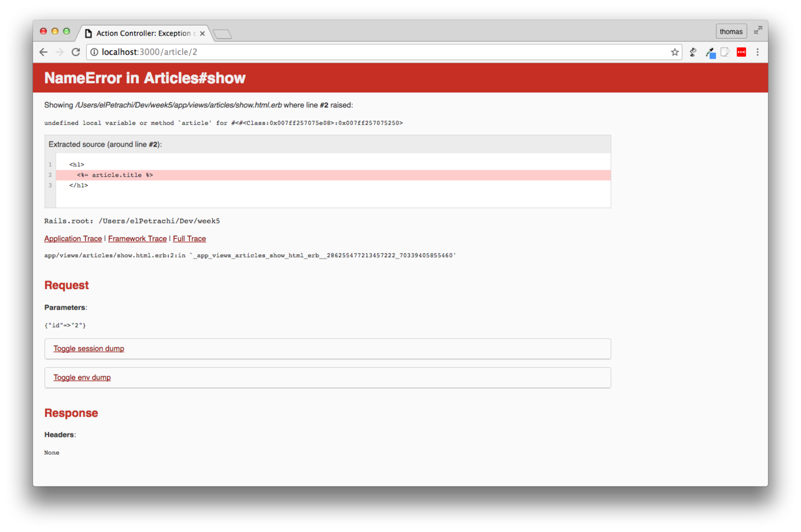Click the app/views/articles/show.html.erb trace line
The width and height of the screenshot is (801, 532).
[x=250, y=255]
